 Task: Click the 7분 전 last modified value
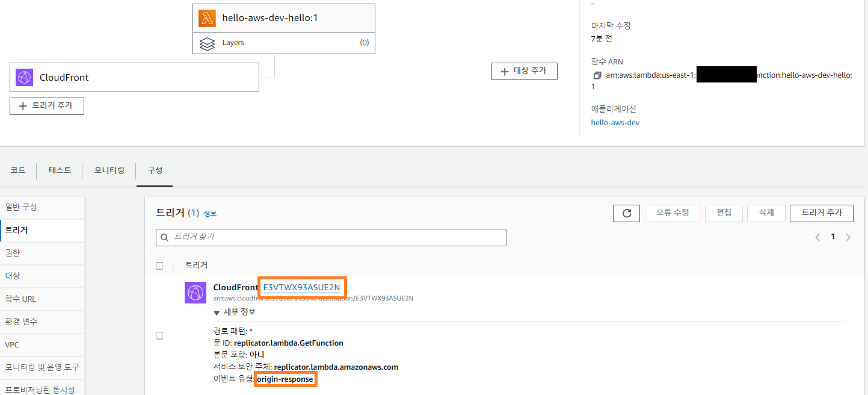click(602, 39)
